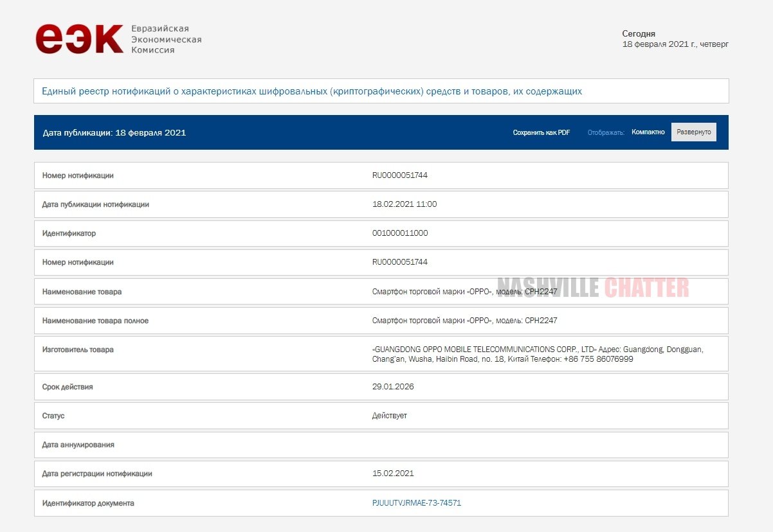Select the Развернуто view button
This screenshot has height=532, width=773.
[693, 132]
